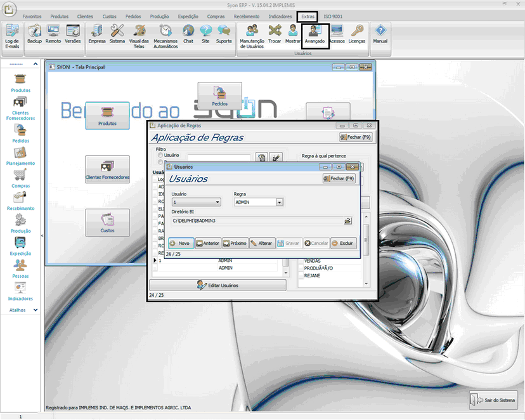Click the Licenças key icon
Viewport: 525px width, 420px height.
pyautogui.click(x=357, y=34)
